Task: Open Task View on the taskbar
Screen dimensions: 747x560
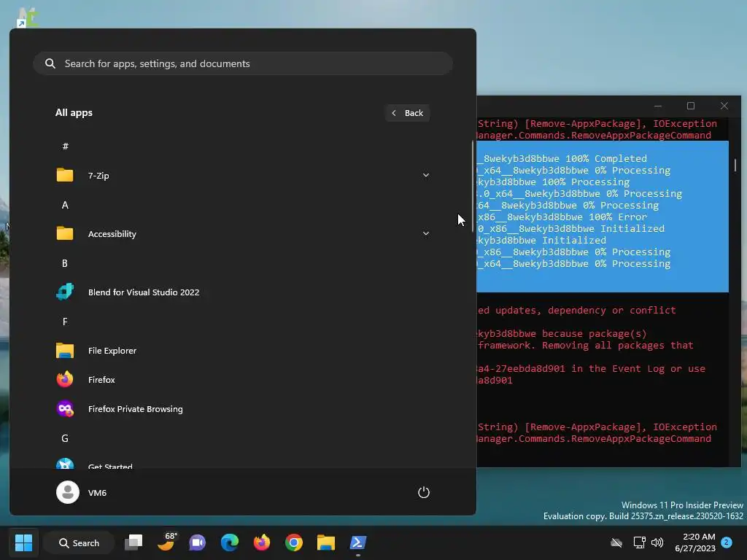Action: (x=133, y=542)
